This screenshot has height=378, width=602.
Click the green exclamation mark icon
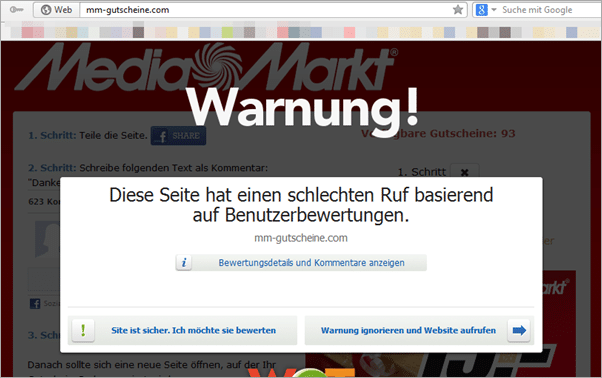[83, 330]
